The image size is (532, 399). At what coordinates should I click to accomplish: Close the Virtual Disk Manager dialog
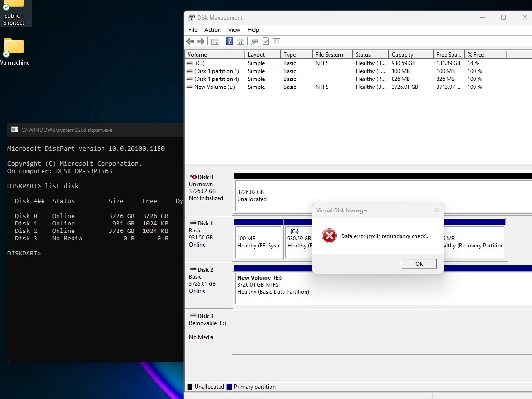coord(436,210)
